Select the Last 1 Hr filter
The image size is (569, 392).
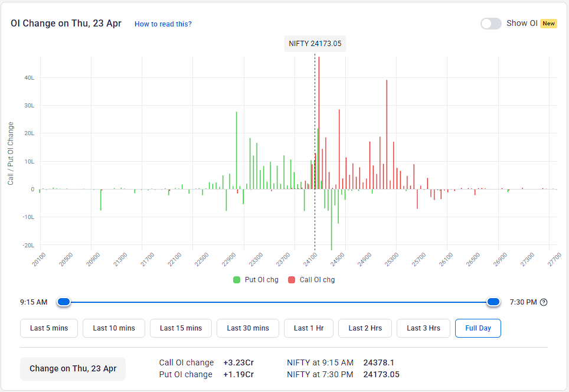coord(308,328)
